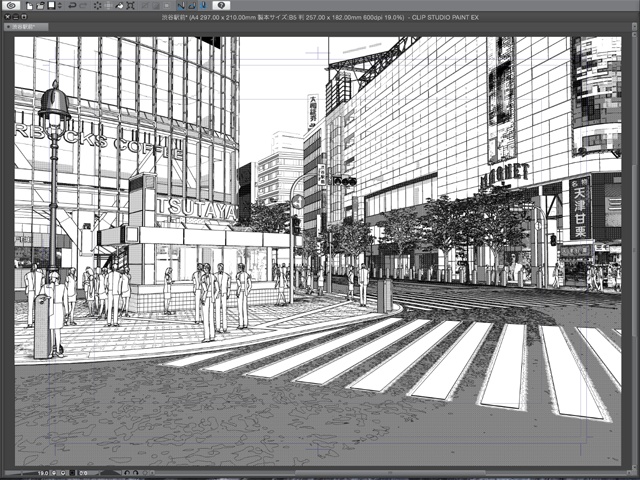
Task: Create a new document with New icon
Action: point(29,6)
